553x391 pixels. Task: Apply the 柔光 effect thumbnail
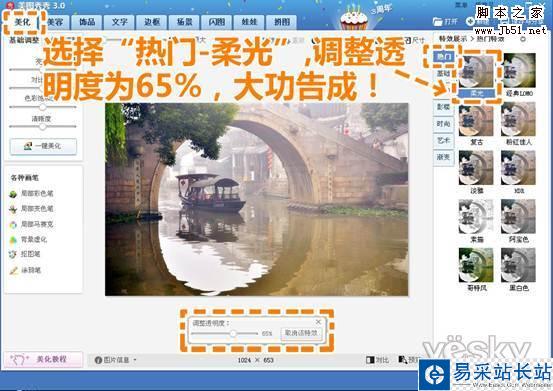pos(476,71)
